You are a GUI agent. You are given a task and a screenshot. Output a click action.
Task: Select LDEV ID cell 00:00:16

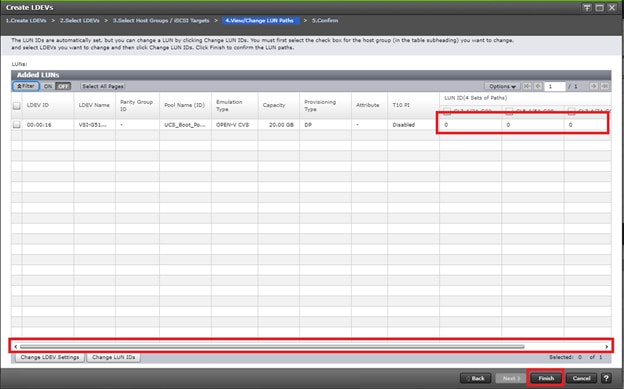[x=39, y=125]
